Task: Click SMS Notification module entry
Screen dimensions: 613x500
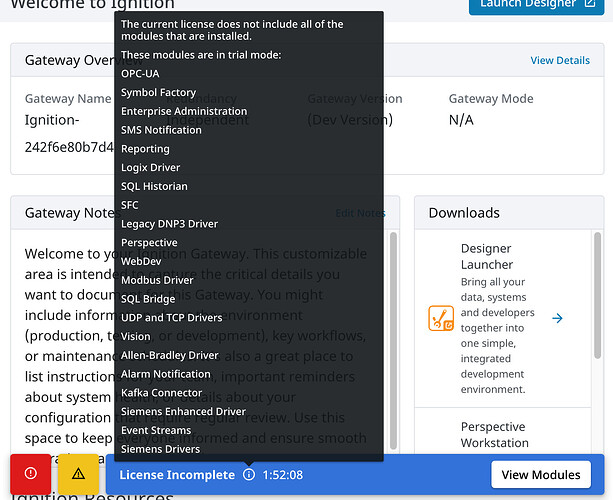Action: click(161, 130)
